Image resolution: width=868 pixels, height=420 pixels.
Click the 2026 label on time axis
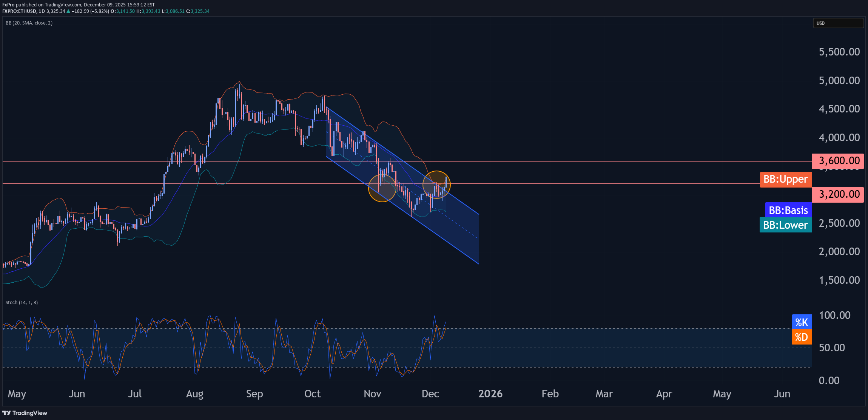tap(490, 394)
